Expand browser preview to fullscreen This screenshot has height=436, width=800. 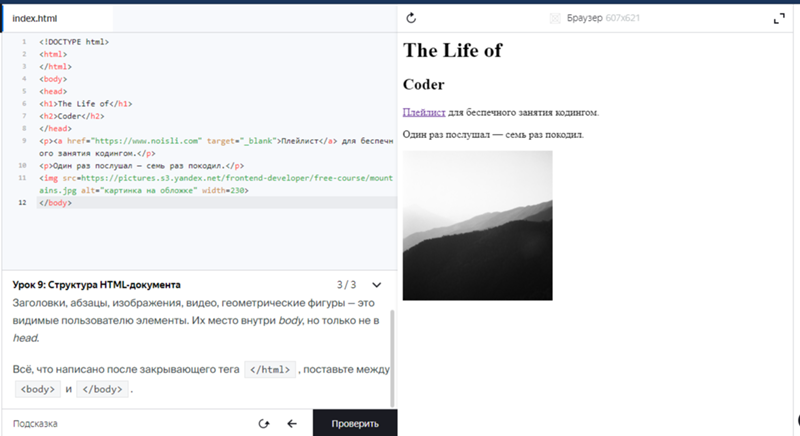[779, 19]
